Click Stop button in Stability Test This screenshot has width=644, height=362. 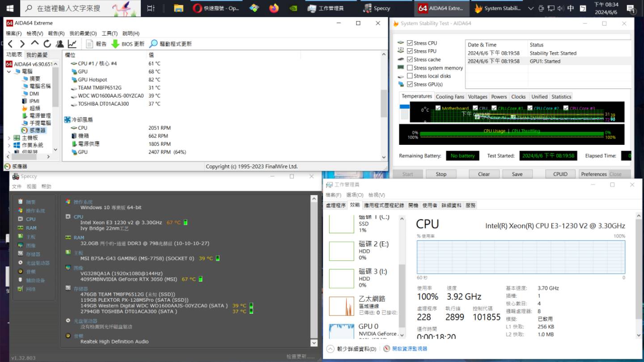[441, 174]
